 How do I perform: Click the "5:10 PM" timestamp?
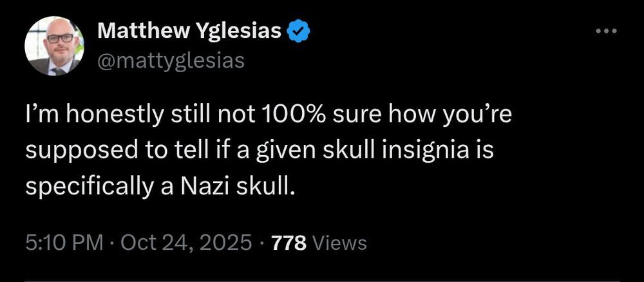(64, 243)
